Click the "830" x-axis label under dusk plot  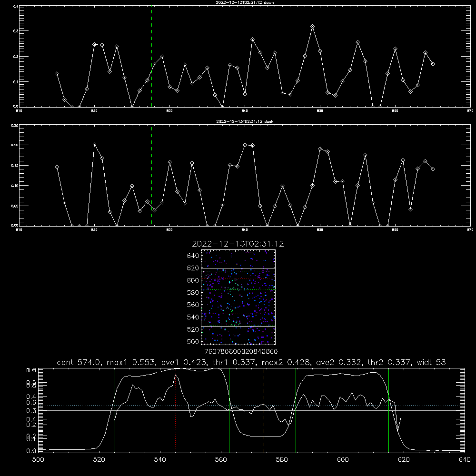click(x=169, y=229)
